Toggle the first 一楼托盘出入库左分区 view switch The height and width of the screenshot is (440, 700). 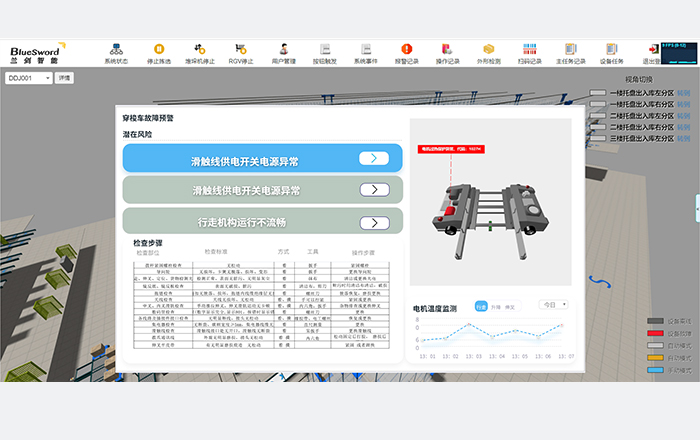click(597, 92)
